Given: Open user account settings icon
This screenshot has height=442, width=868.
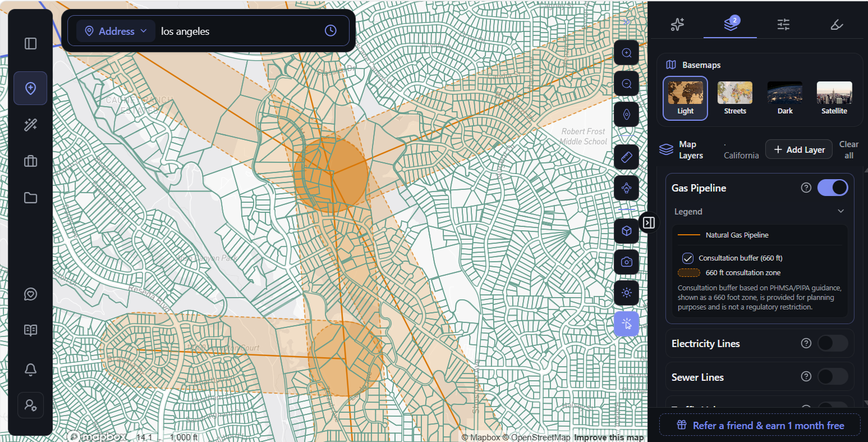Looking at the screenshot, I should pos(31,405).
